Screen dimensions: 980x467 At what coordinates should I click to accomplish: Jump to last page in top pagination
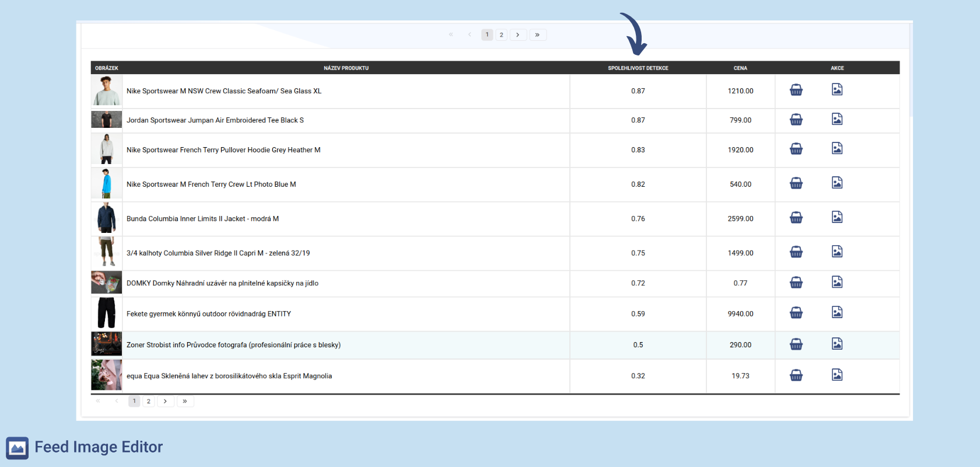click(538, 35)
